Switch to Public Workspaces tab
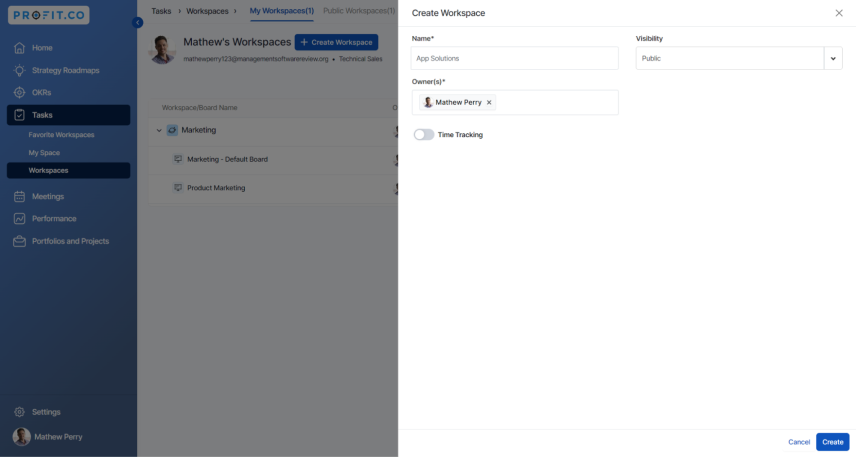 (x=359, y=11)
